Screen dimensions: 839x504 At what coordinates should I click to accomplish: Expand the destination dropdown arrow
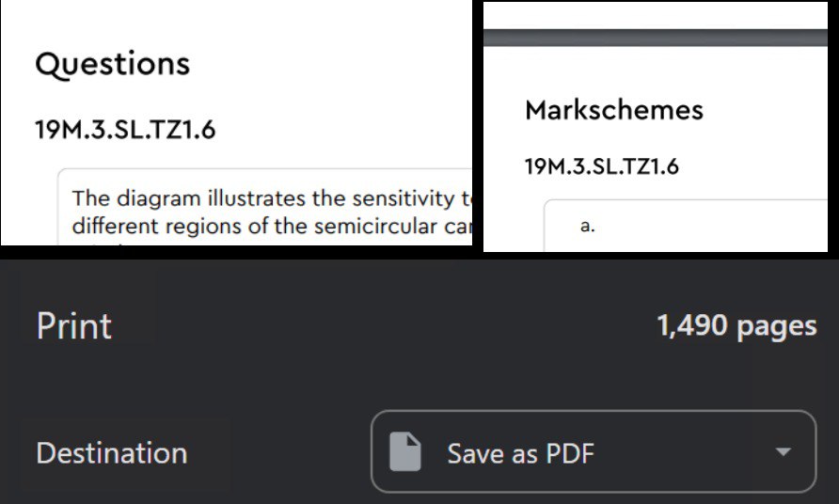click(783, 452)
